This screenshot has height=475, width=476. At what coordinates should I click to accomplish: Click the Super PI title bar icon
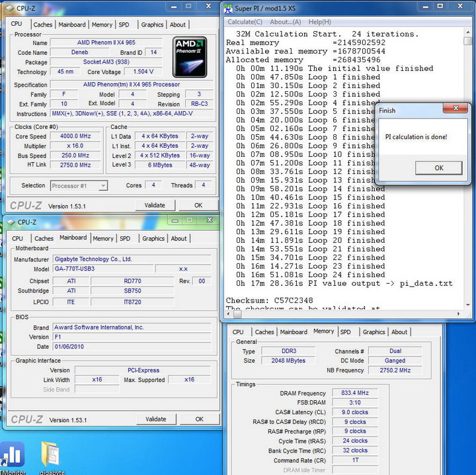pyautogui.click(x=228, y=8)
